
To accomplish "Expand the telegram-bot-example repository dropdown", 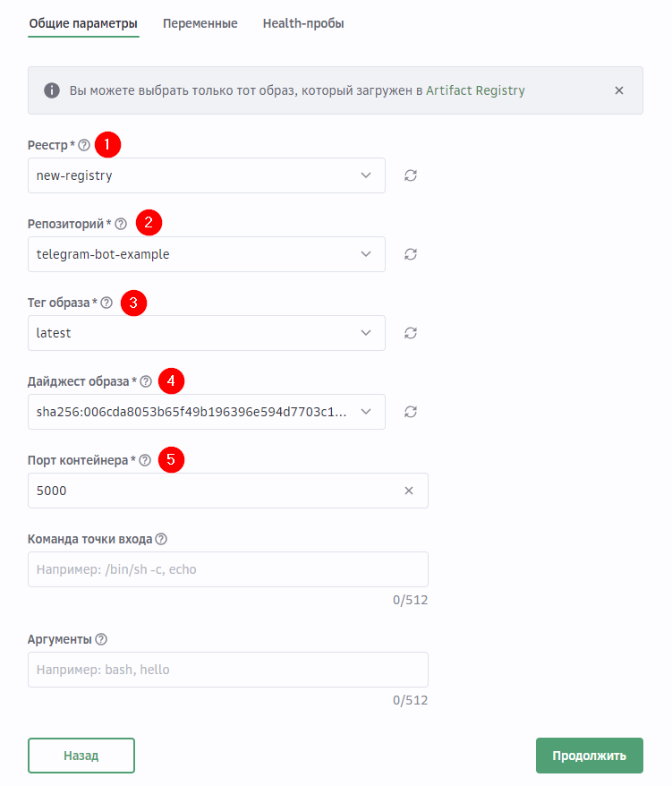I will (x=206, y=254).
